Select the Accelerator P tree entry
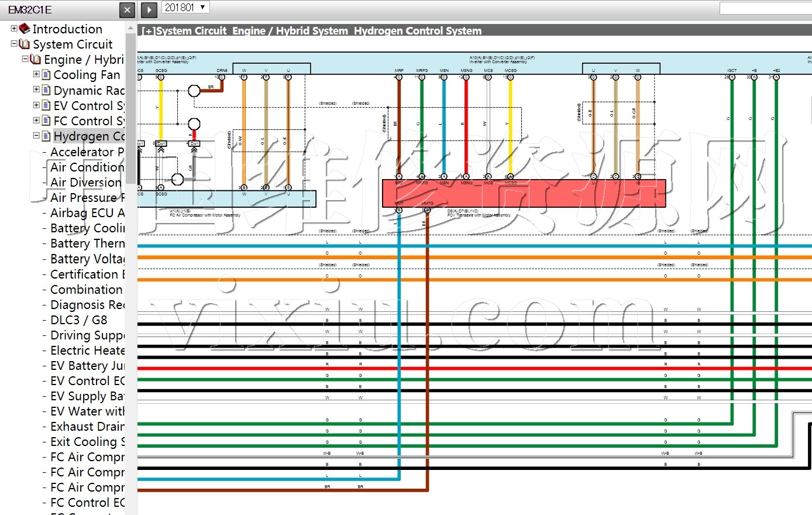 click(x=87, y=152)
